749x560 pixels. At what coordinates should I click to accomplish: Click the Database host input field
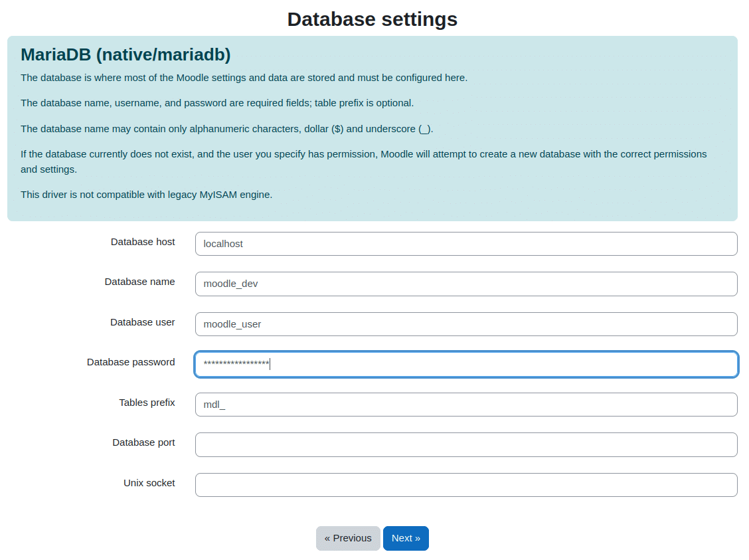(x=465, y=244)
